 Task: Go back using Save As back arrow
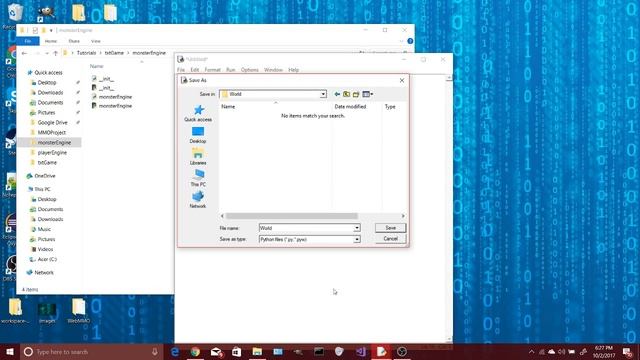pyautogui.click(x=337, y=94)
